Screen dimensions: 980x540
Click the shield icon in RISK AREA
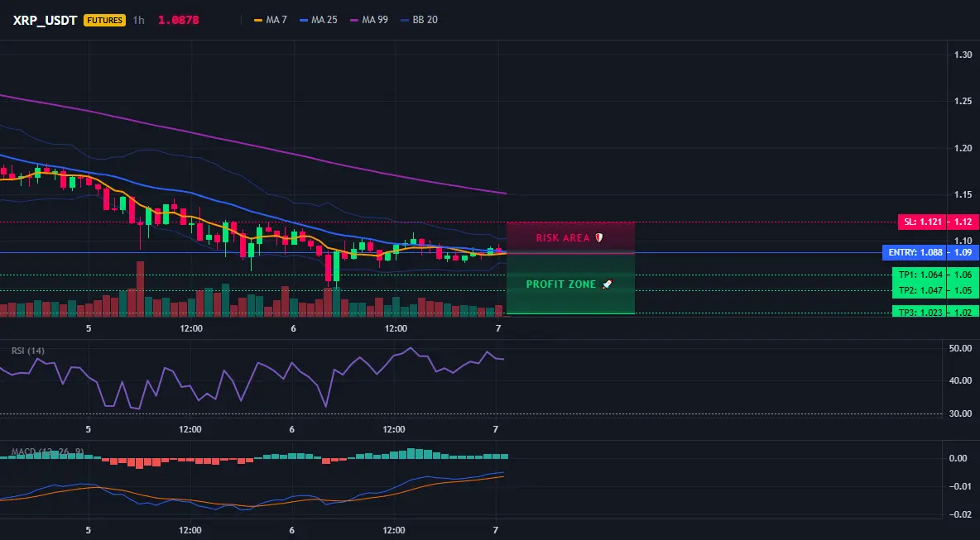point(598,238)
